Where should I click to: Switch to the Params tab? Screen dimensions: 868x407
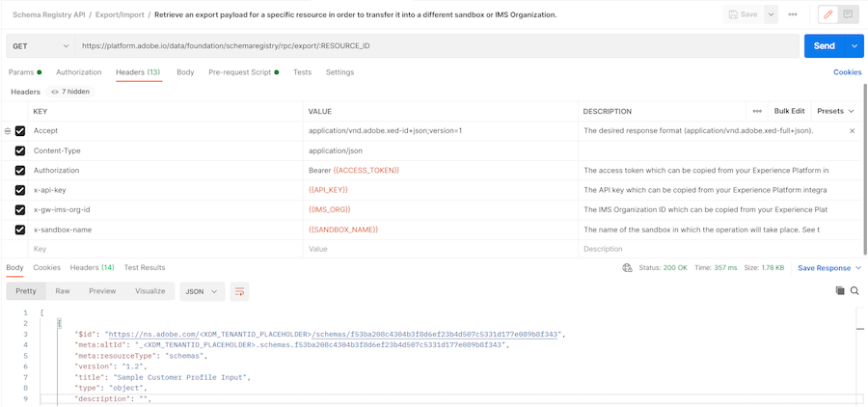tap(25, 72)
